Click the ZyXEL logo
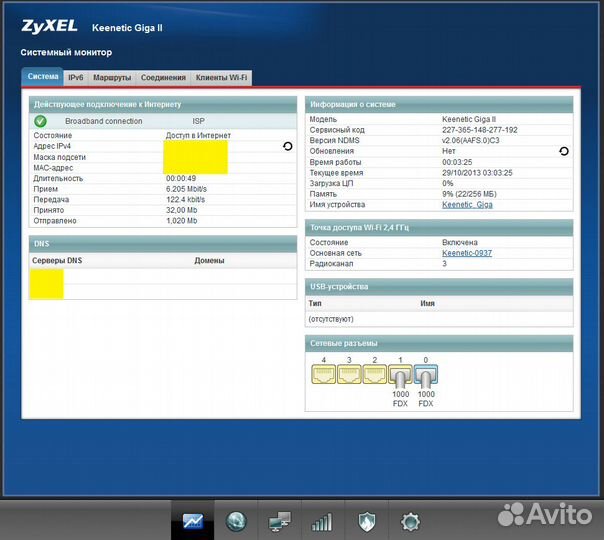The height and width of the screenshot is (540, 604). pyautogui.click(x=48, y=27)
